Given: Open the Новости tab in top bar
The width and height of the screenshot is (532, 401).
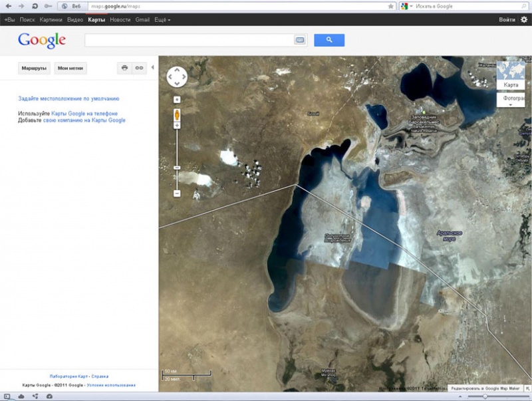Looking at the screenshot, I should pos(120,20).
